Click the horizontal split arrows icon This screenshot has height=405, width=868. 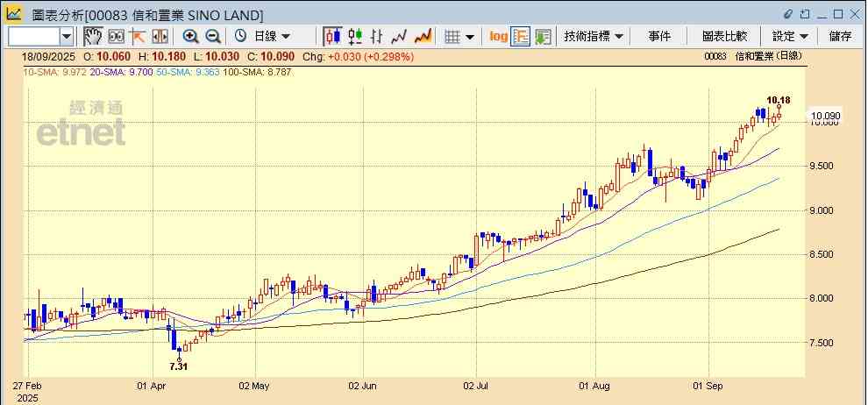pyautogui.click(x=160, y=37)
